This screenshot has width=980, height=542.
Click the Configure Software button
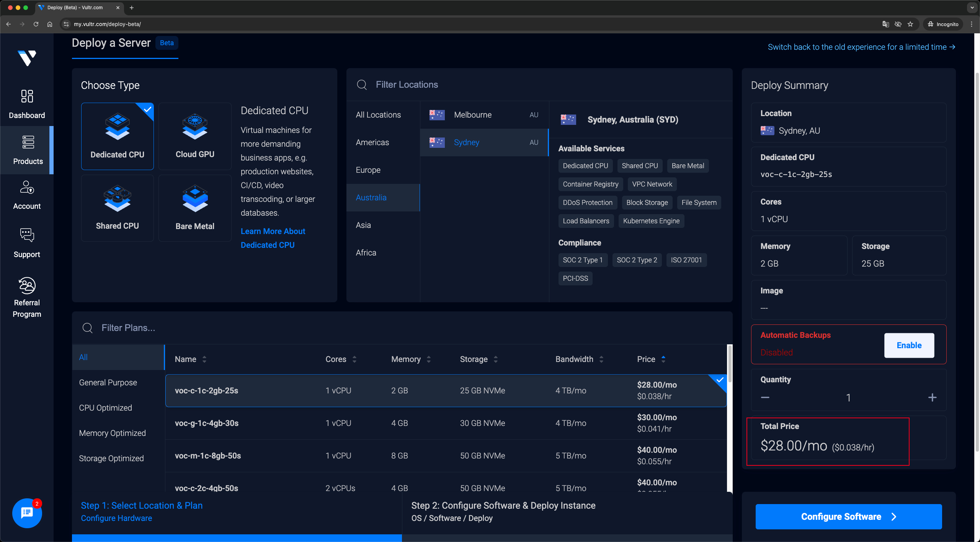[x=848, y=516]
